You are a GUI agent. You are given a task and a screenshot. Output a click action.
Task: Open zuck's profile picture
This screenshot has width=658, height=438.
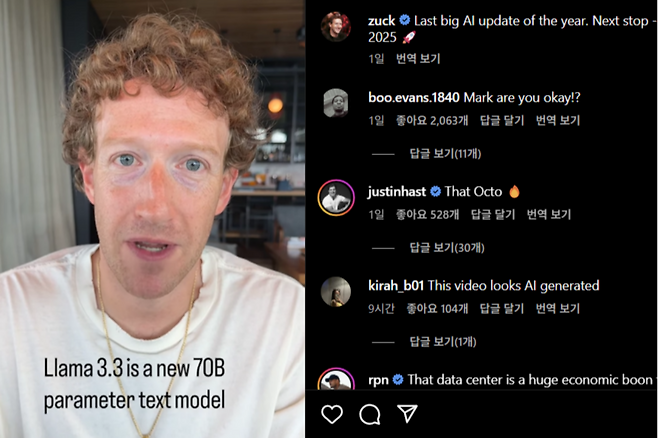click(336, 27)
